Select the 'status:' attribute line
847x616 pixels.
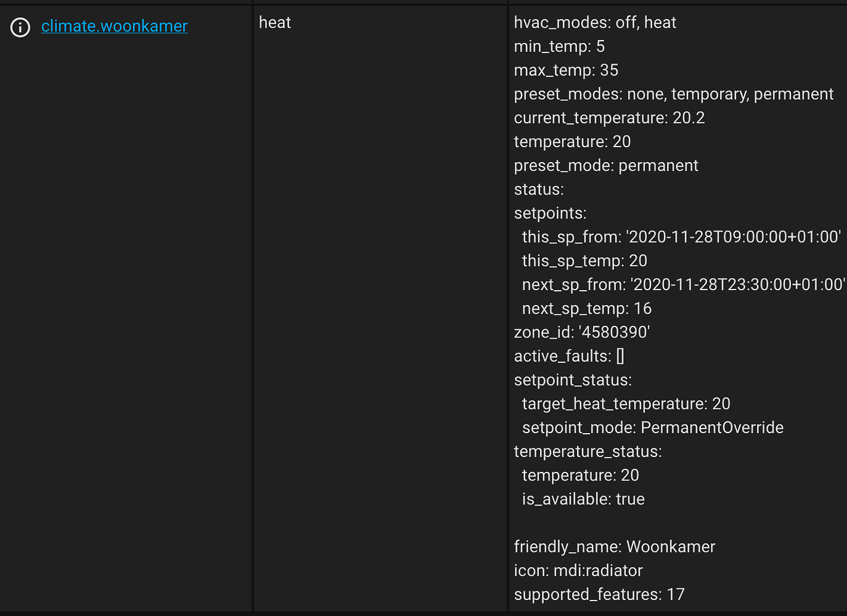pos(539,190)
